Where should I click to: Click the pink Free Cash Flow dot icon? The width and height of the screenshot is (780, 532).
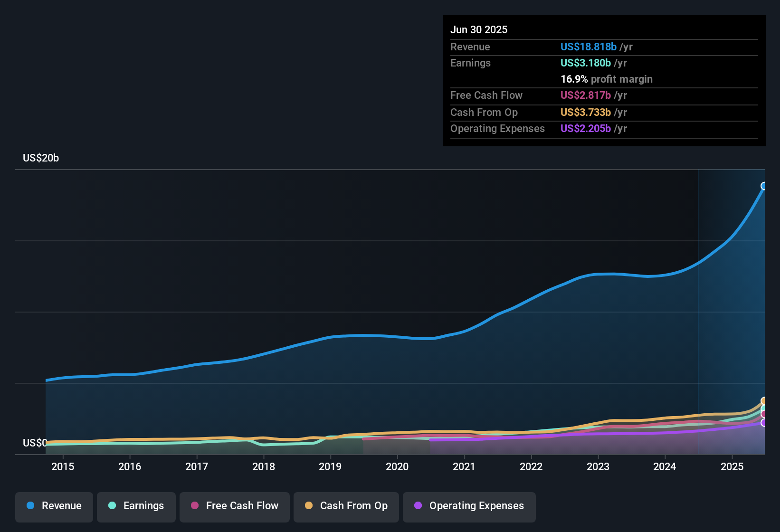pyautogui.click(x=194, y=506)
